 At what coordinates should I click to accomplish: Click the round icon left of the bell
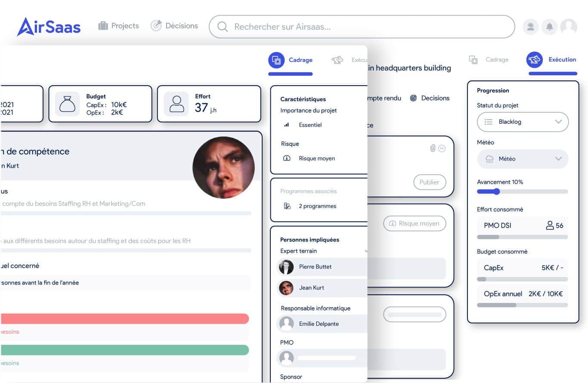(531, 27)
